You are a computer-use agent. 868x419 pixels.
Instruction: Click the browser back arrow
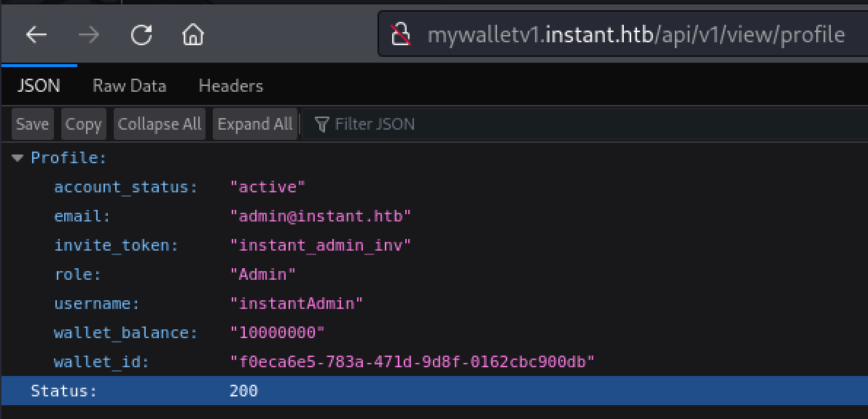click(36, 35)
